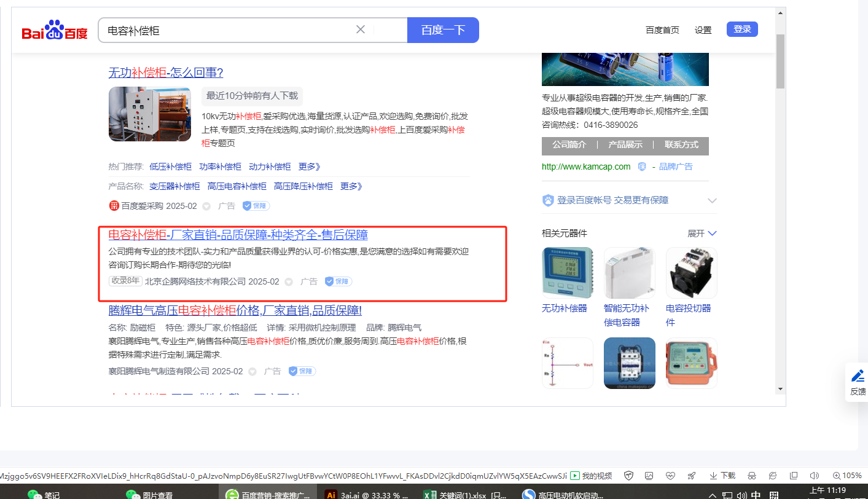Image resolution: width=868 pixels, height=499 pixels.
Task: Click the page vertical scrollbar thumb
Action: point(780,61)
